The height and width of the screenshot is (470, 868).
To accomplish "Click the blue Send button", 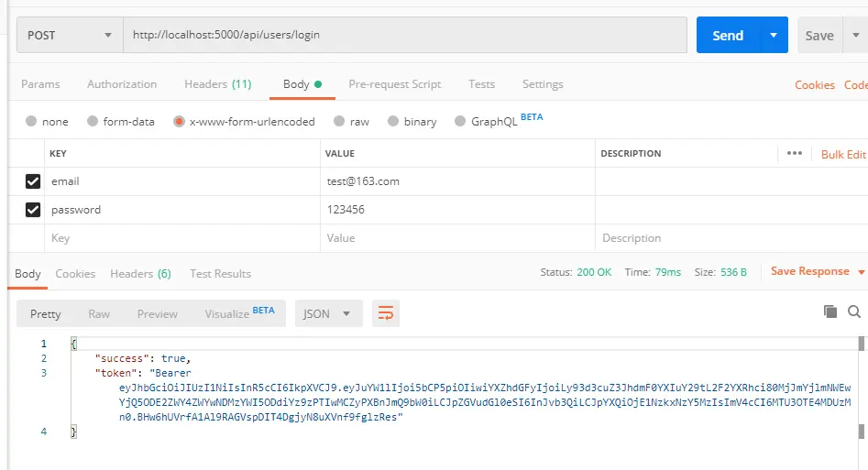I will 729,35.
